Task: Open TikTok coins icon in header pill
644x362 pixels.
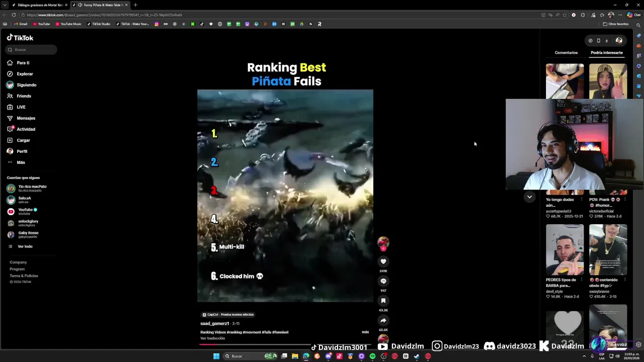Action: point(591,41)
